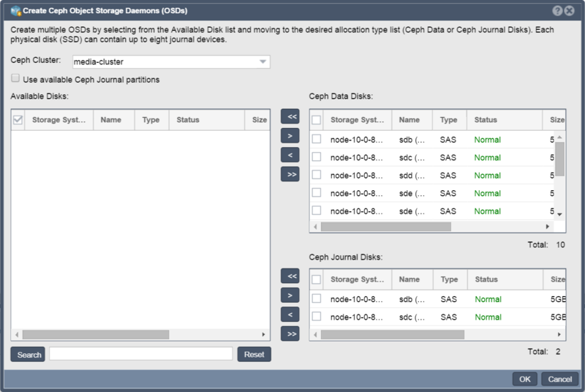Screen dimensions: 585x392
Task: Click the Search button
Action: point(28,354)
